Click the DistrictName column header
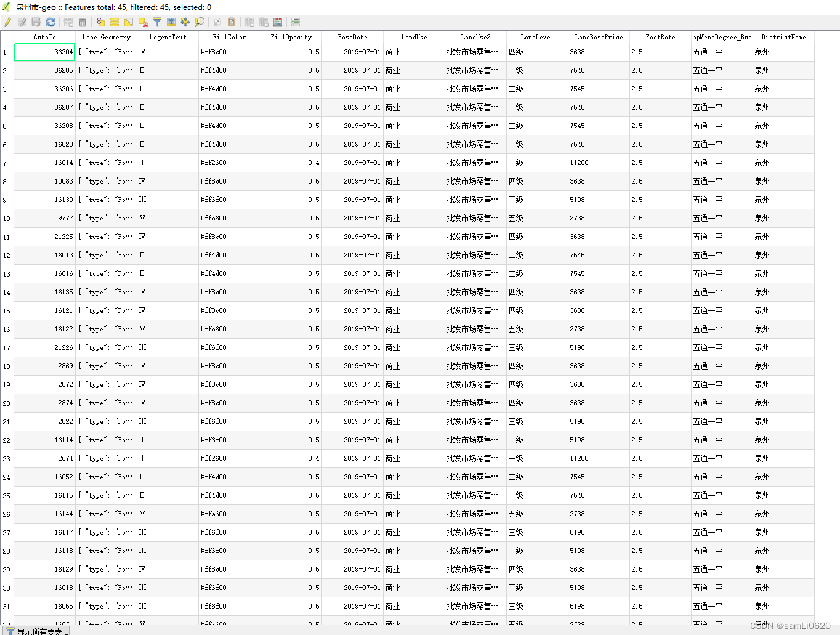 [x=783, y=37]
